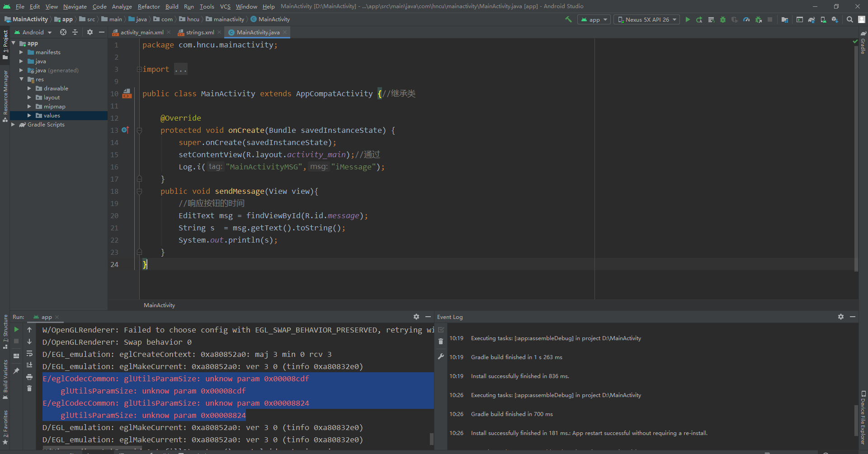Image resolution: width=868 pixels, height=454 pixels.
Task: Open the SDK Manager icon
Action: coord(835,19)
